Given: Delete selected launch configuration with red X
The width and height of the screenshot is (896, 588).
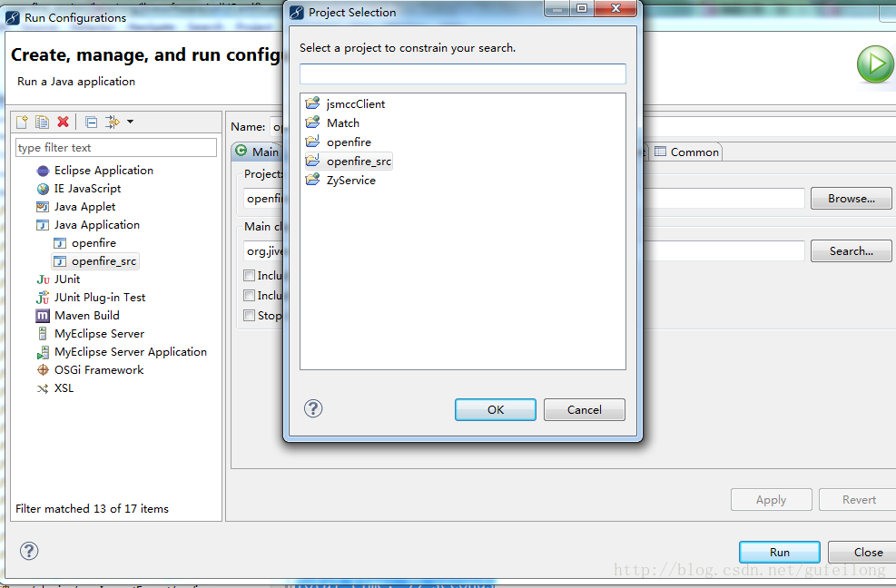Looking at the screenshot, I should click(x=63, y=122).
